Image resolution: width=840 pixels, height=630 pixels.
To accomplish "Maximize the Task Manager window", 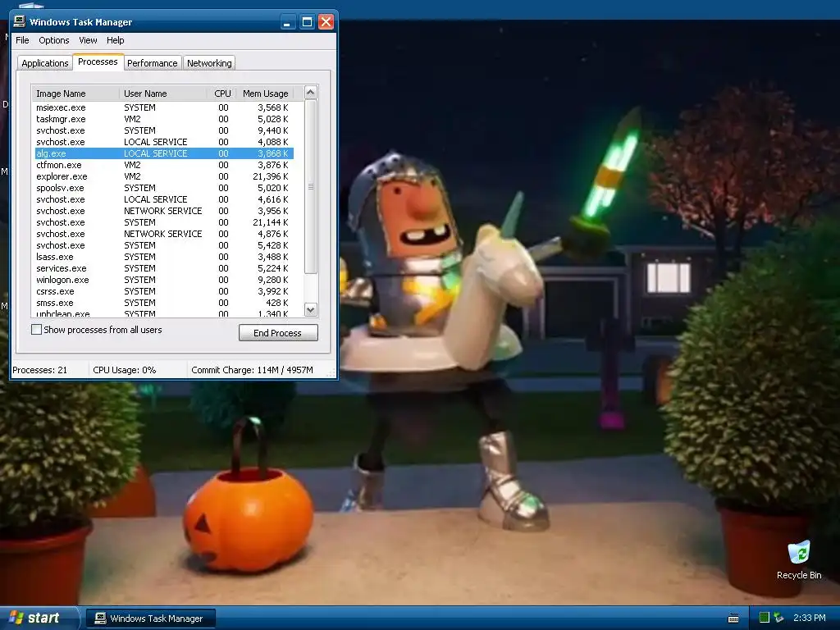I will [x=307, y=22].
